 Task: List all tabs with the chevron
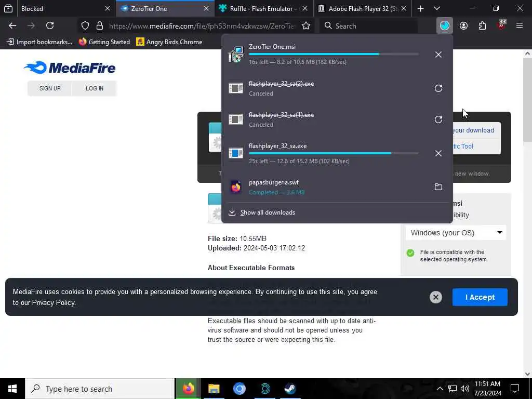click(x=437, y=9)
